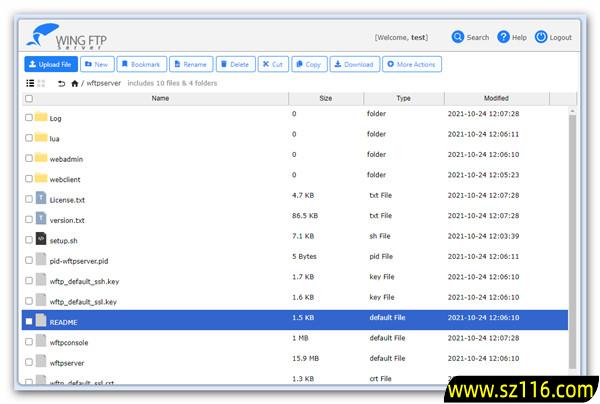This screenshot has width=600, height=404.
Task: Expand the More Actions dropdown
Action: 410,64
